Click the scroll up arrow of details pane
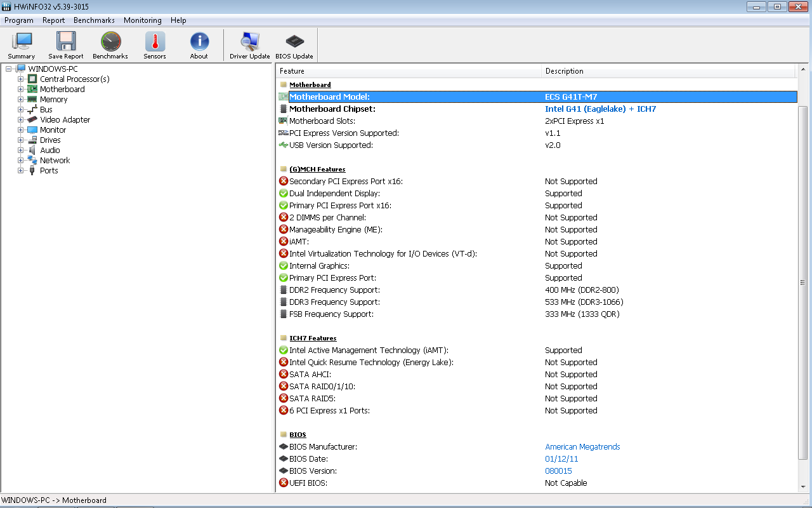This screenshot has width=812, height=508. (x=802, y=70)
